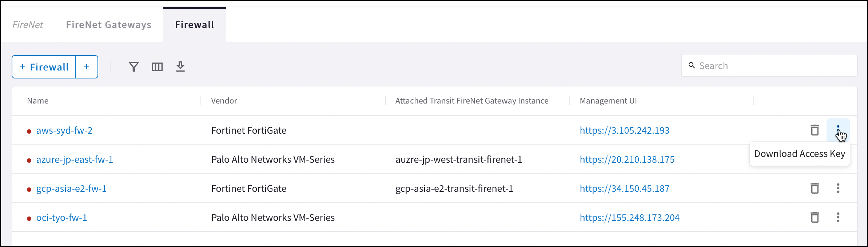868x247 pixels.
Task: Open actions menu for oci-tyo-fw-1
Action: (838, 217)
